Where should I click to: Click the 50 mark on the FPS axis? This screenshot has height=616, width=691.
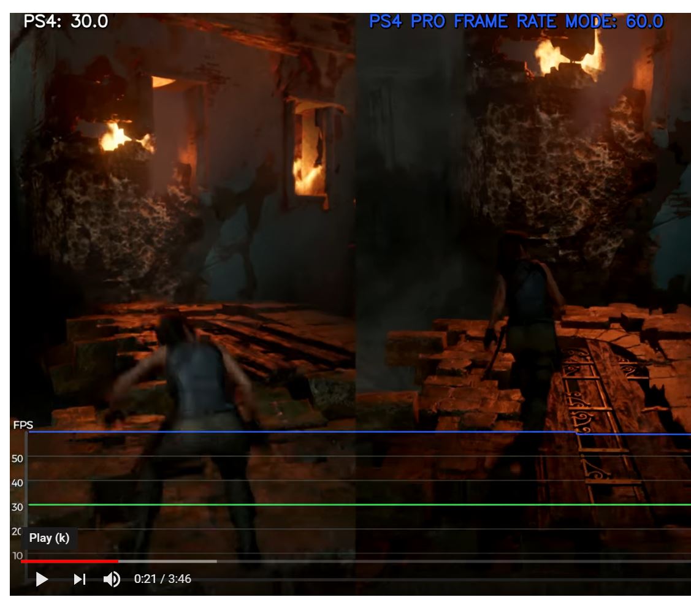click(17, 458)
